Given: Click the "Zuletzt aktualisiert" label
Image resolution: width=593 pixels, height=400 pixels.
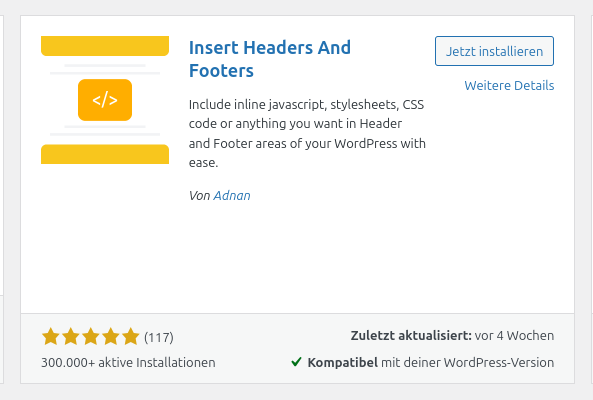Looking at the screenshot, I should pos(411,336).
